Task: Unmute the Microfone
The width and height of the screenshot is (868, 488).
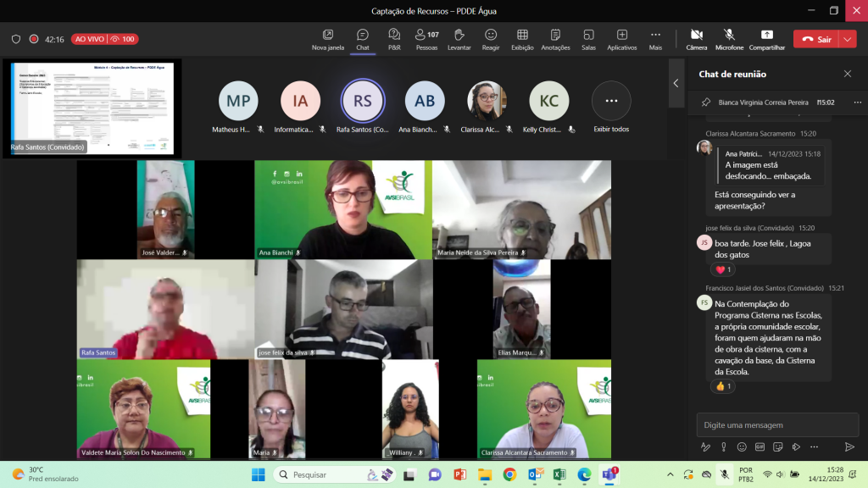Action: (x=729, y=40)
